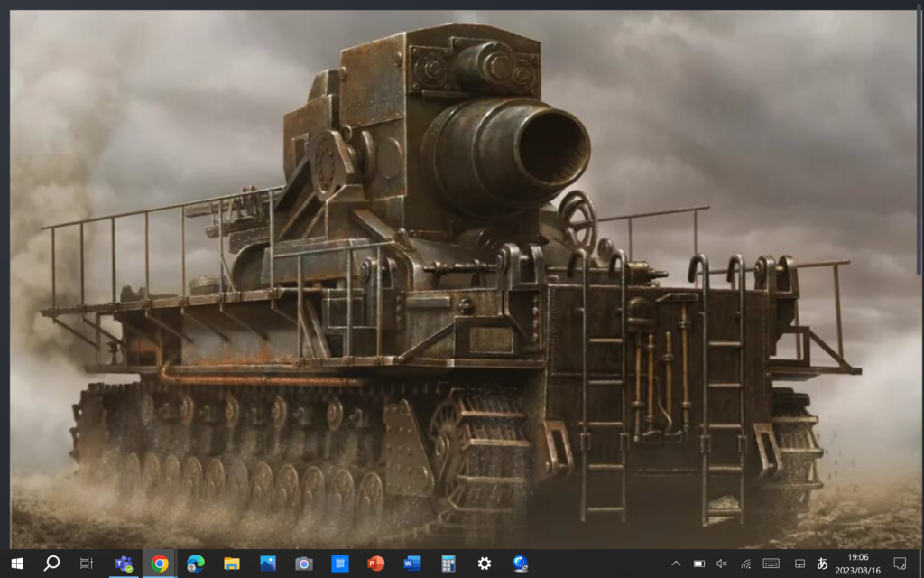Switch to Google Chrome on taskbar
Image resolution: width=924 pixels, height=578 pixels.
[159, 564]
